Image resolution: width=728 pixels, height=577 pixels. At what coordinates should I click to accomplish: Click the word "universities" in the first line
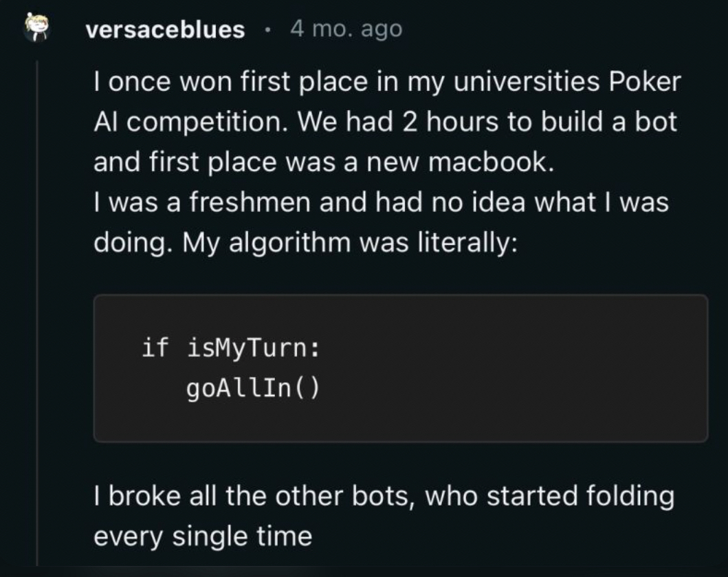click(518, 83)
